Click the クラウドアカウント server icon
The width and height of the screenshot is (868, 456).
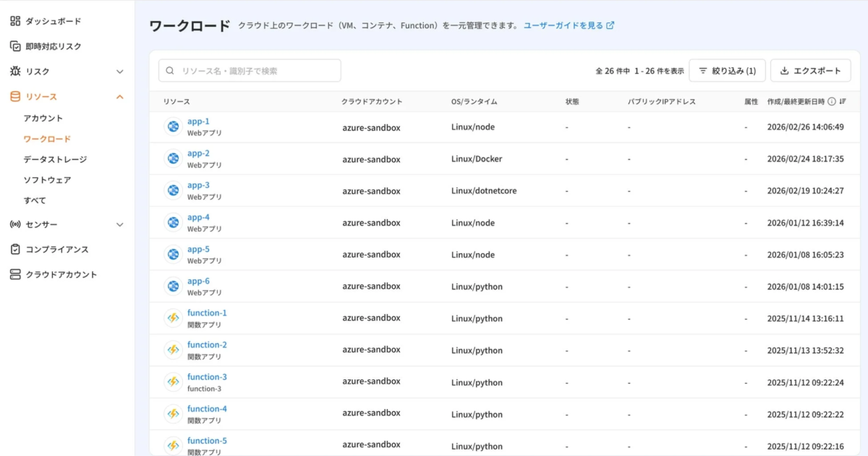tap(15, 274)
